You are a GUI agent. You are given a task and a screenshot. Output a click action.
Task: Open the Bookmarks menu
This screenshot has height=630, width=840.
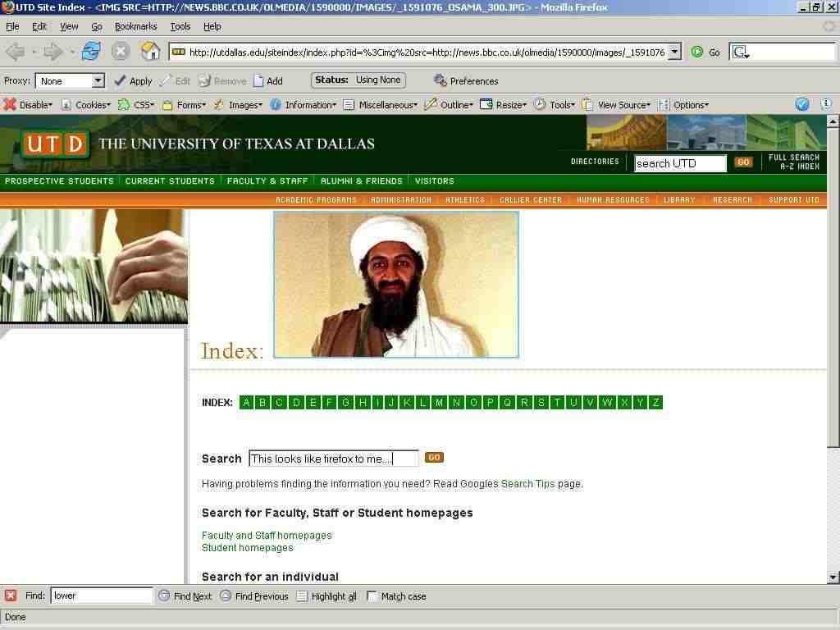pyautogui.click(x=135, y=26)
